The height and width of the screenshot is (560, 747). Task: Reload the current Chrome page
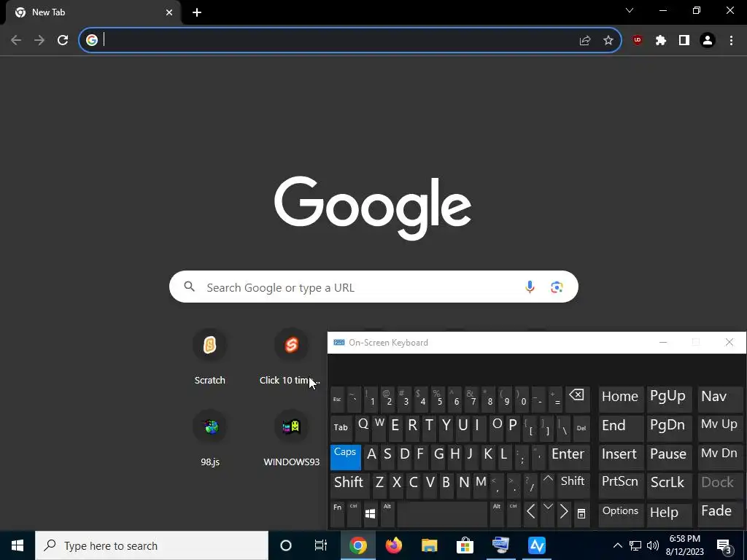63,41
